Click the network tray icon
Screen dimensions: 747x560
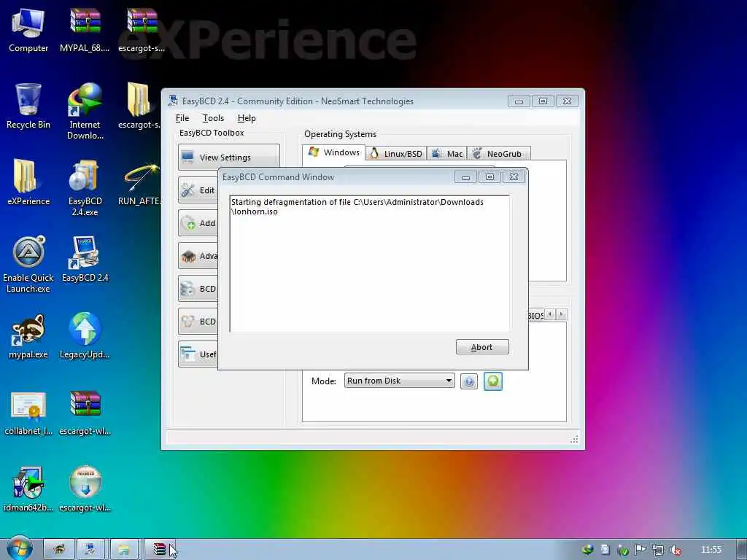(x=657, y=550)
